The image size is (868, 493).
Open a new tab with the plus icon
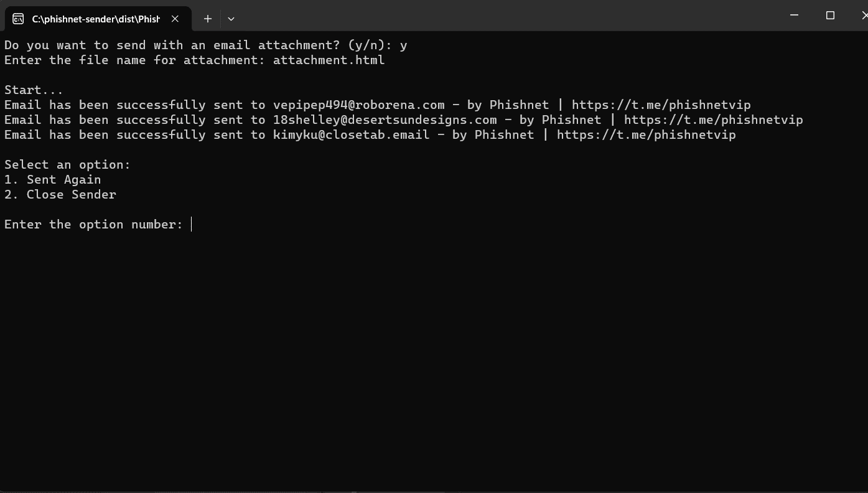tap(208, 19)
